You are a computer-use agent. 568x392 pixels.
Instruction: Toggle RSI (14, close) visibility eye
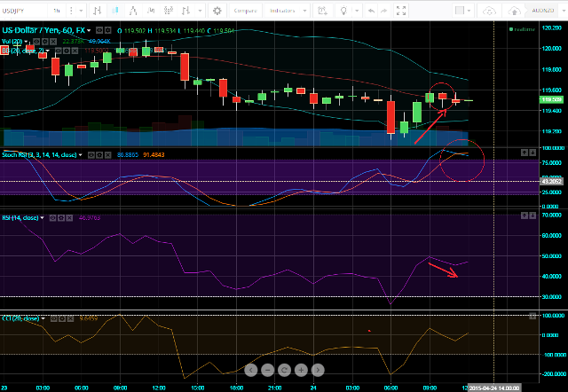(53, 218)
